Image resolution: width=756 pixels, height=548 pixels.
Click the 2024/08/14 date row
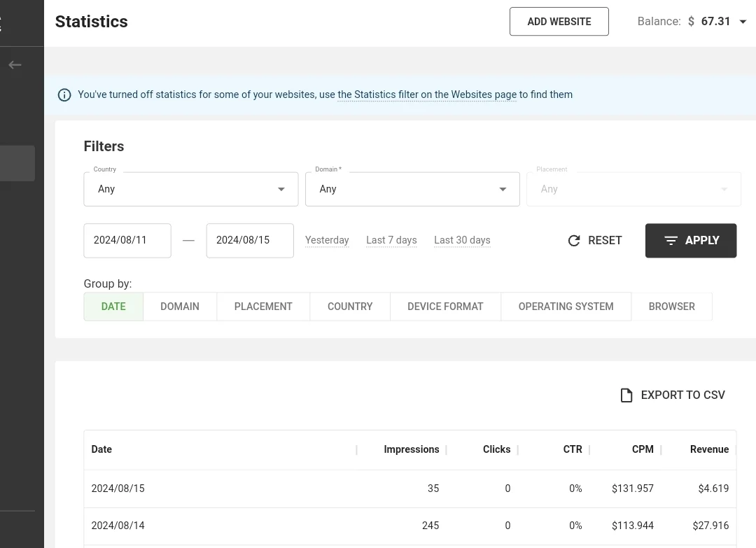click(x=409, y=526)
